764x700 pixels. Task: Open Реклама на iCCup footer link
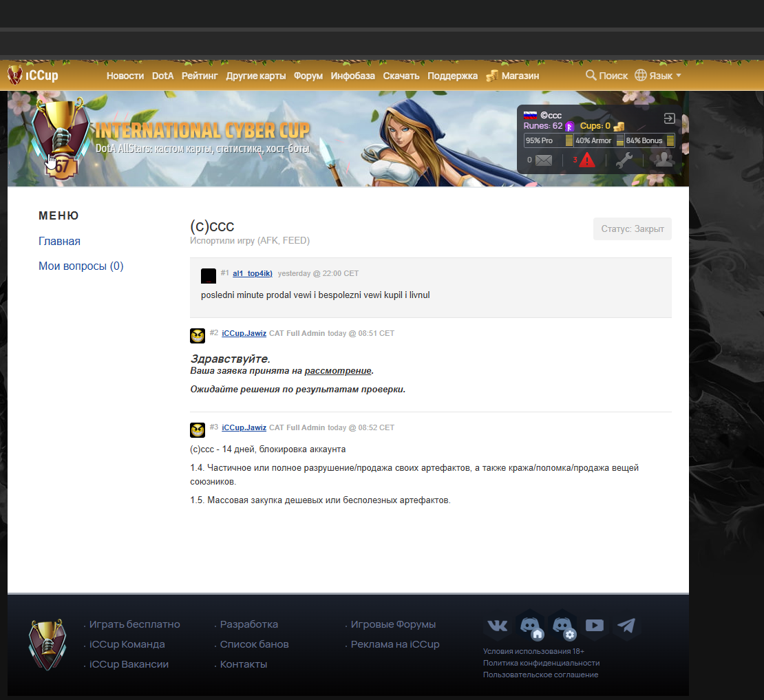(395, 644)
